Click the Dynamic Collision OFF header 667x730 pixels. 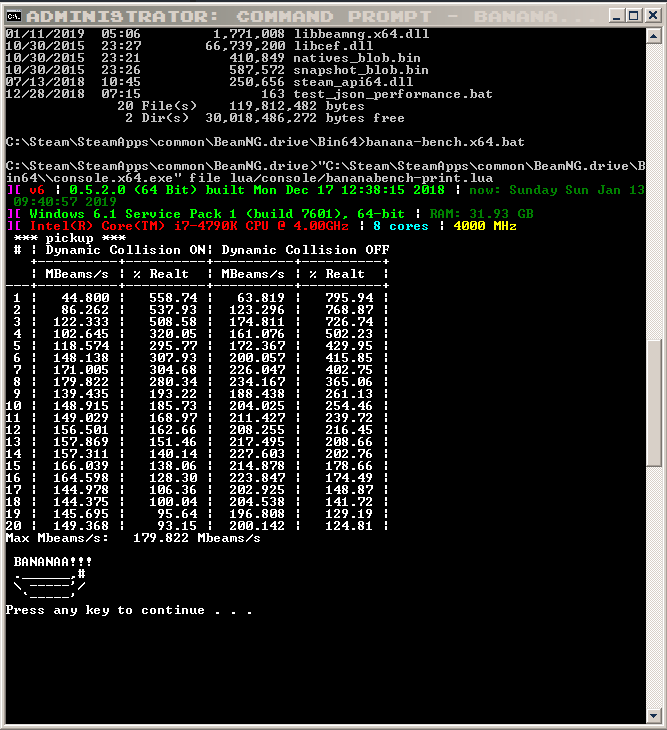tap(305, 250)
